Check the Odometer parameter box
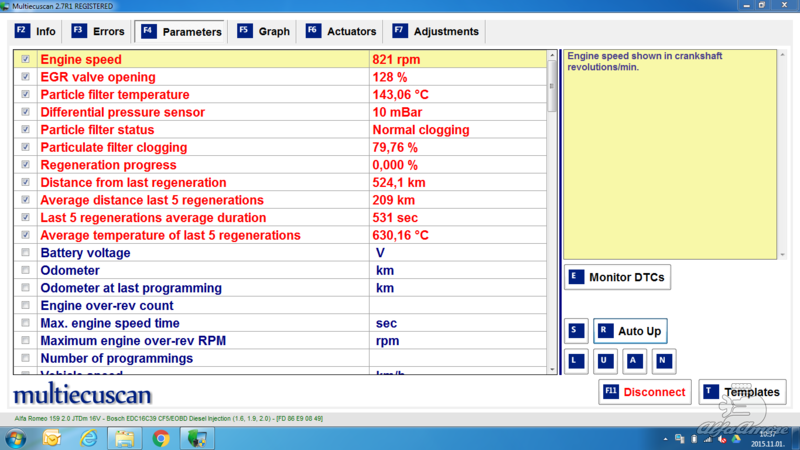 tap(26, 270)
